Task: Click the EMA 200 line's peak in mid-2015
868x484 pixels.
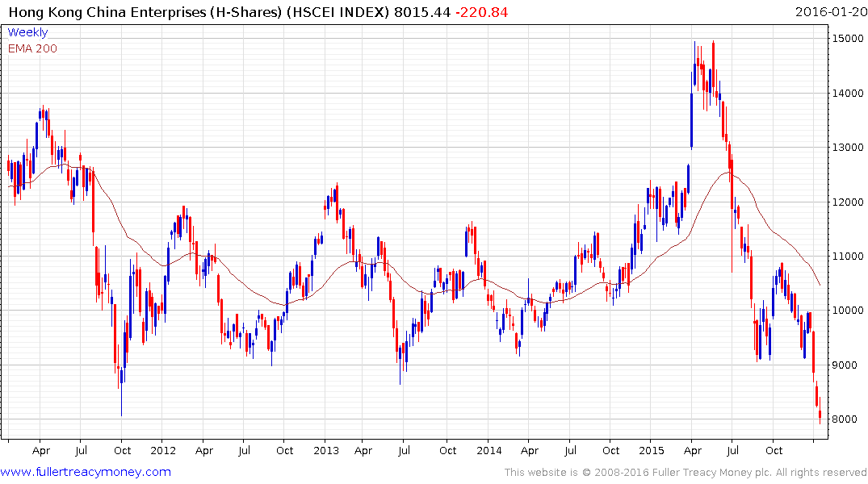Action: click(729, 172)
